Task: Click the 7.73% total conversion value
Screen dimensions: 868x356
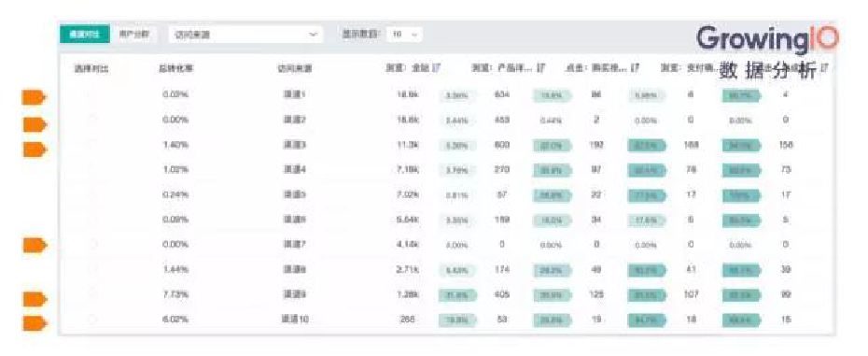Action: click(x=175, y=294)
